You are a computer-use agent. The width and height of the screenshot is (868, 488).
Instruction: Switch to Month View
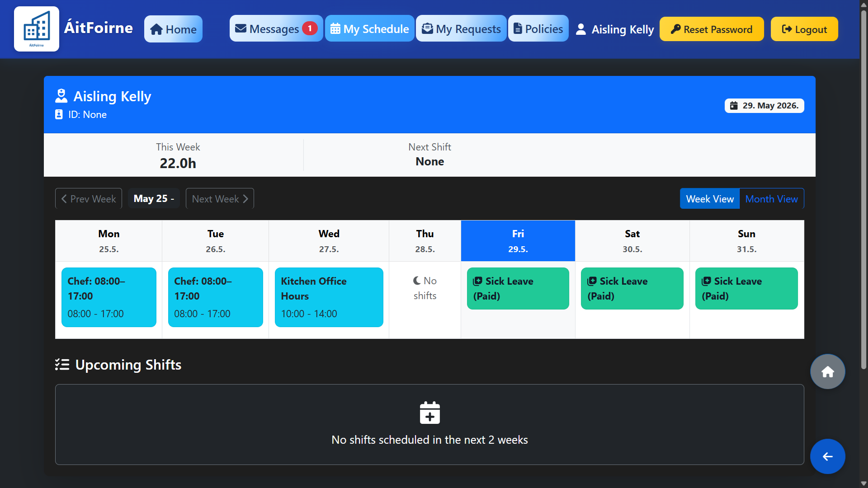771,198
